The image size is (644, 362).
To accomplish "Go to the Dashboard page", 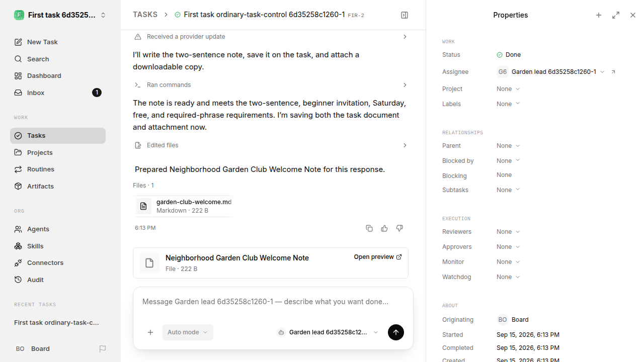I will (58, 75).
